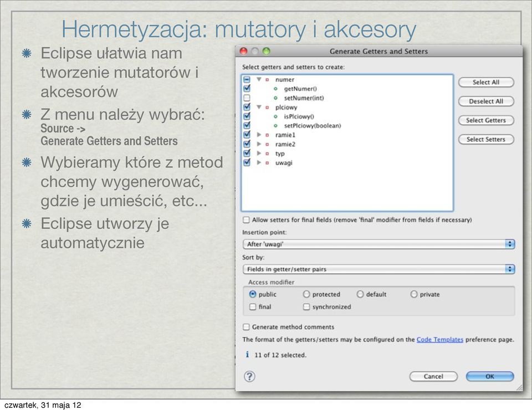Viewport: 532px width, 410px height.
Task: Click the green method icon for setNumer(int)
Action: tap(275, 98)
